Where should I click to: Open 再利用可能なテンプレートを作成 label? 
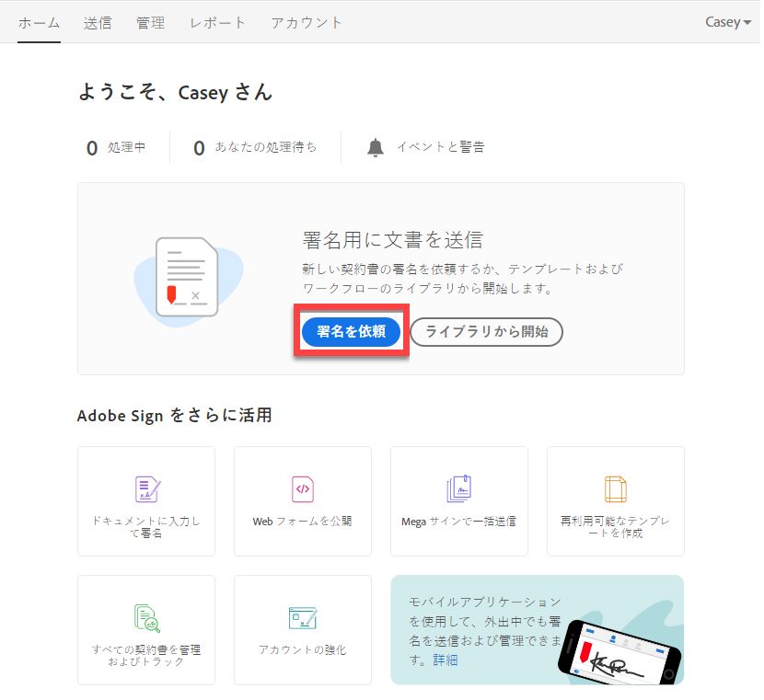616,527
